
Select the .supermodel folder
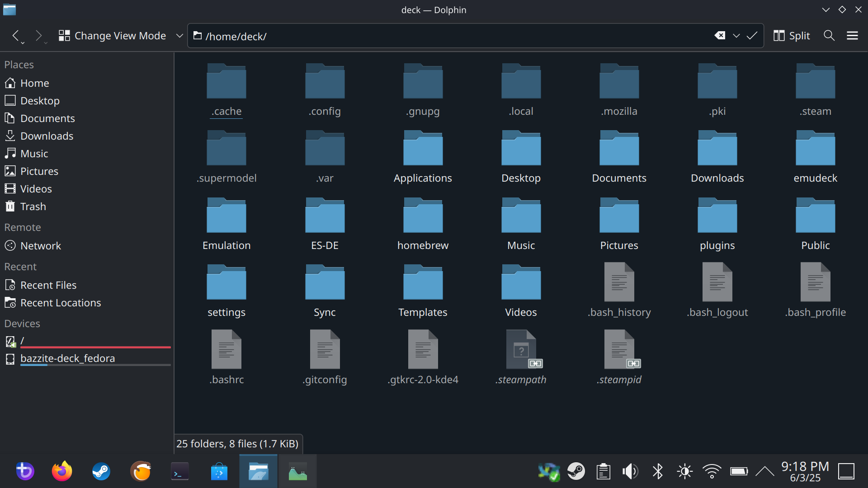pos(226,157)
